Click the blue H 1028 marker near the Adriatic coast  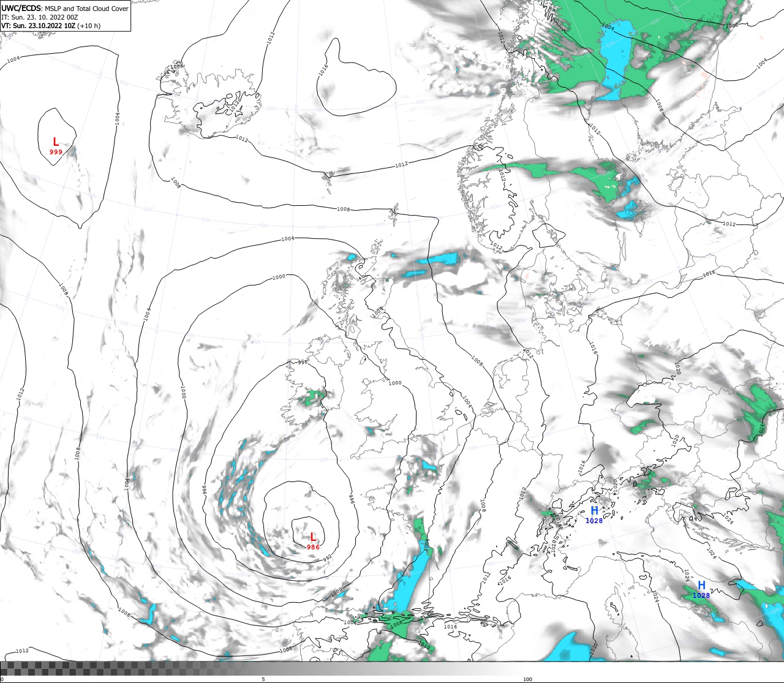click(x=701, y=589)
